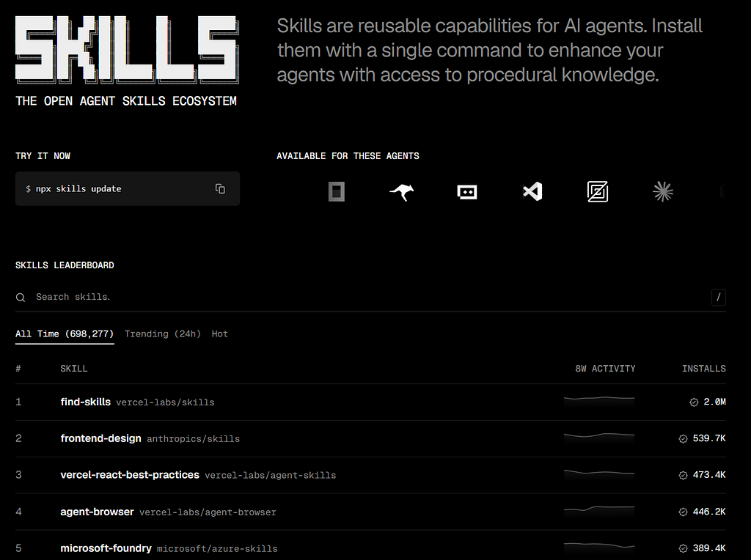Click the SKILL column header
The height and width of the screenshot is (560, 751).
click(74, 369)
